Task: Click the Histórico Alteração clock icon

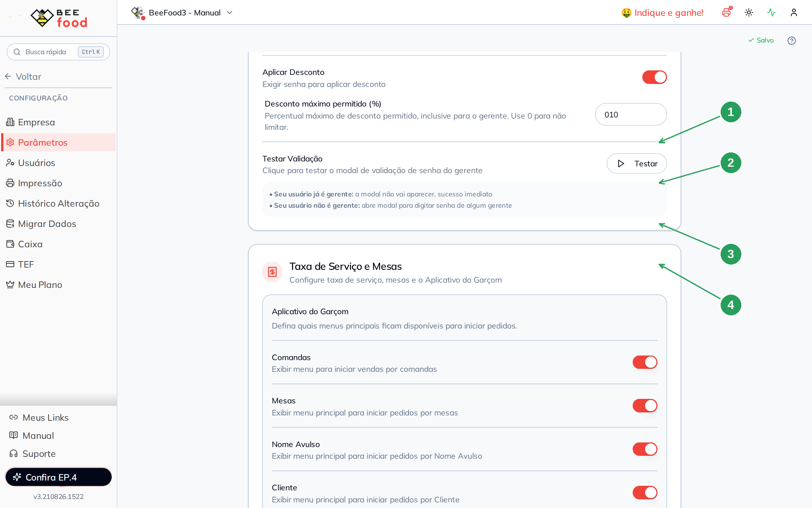Action: [x=10, y=203]
